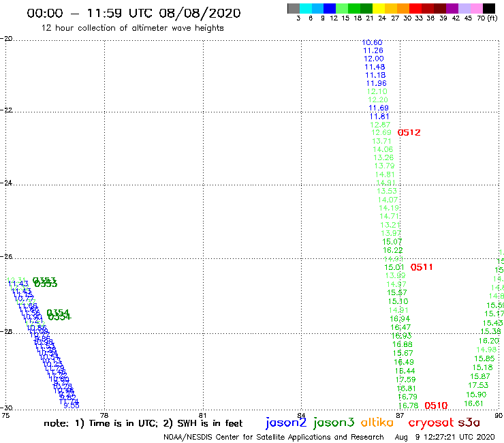Viewport: 504px width, 443px height.
Task: Click the 14.71 wave height value
Action: coord(390,216)
